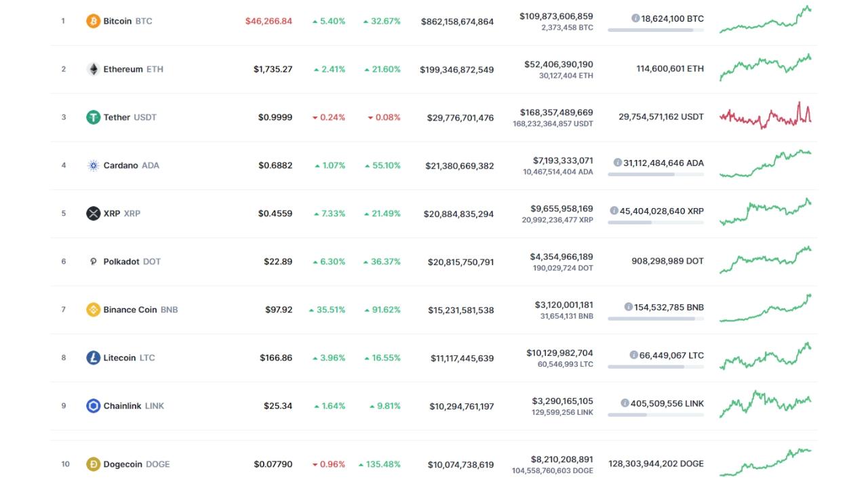
Task: Open Chainlink 7-day sparkline chart
Action: (x=765, y=404)
